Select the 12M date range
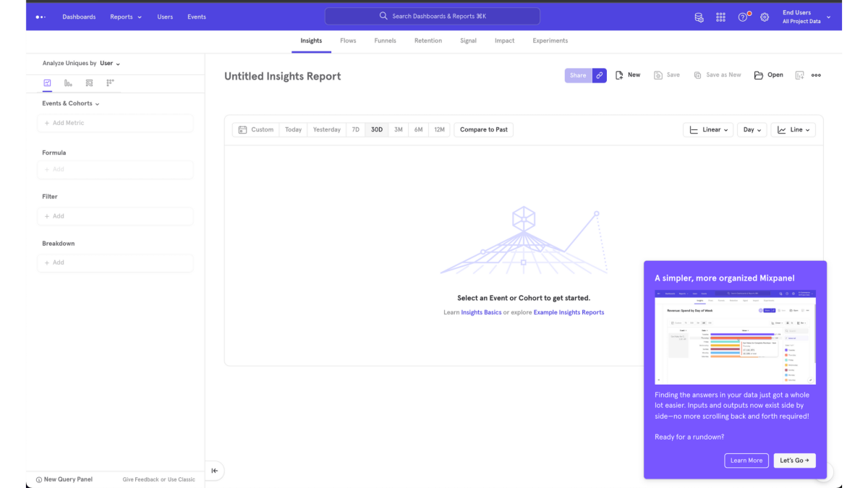 click(x=439, y=129)
